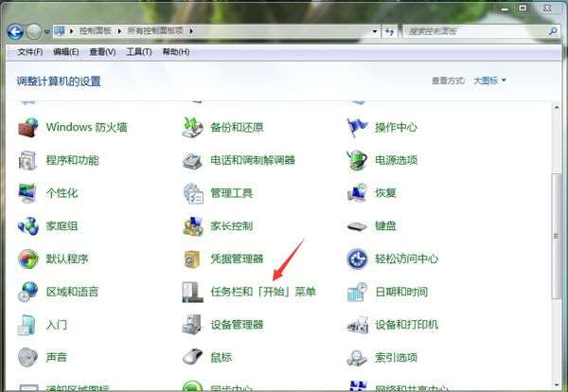Open the 声音 speaker icon

(x=27, y=357)
